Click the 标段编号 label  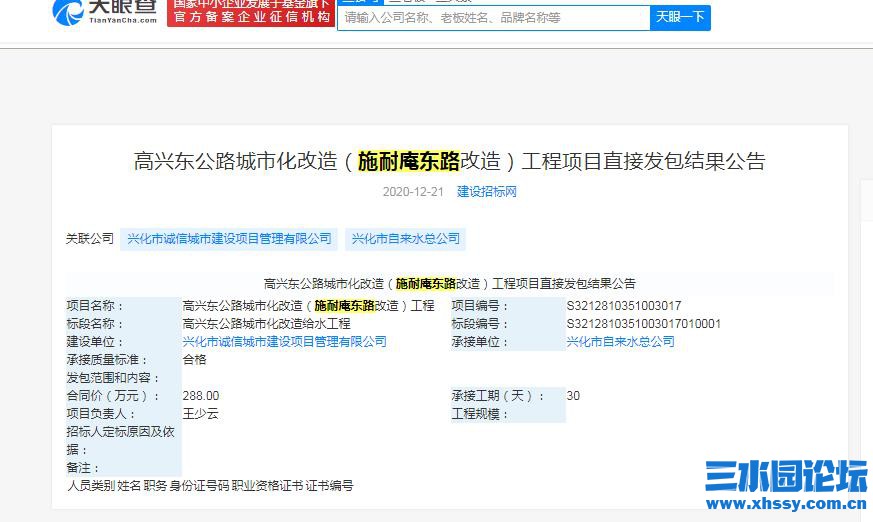479,324
